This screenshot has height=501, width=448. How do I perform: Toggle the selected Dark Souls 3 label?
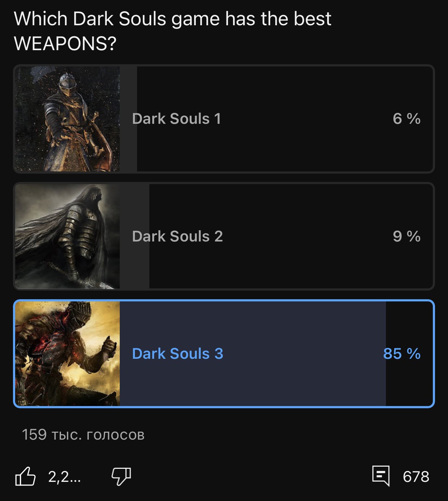(x=177, y=354)
